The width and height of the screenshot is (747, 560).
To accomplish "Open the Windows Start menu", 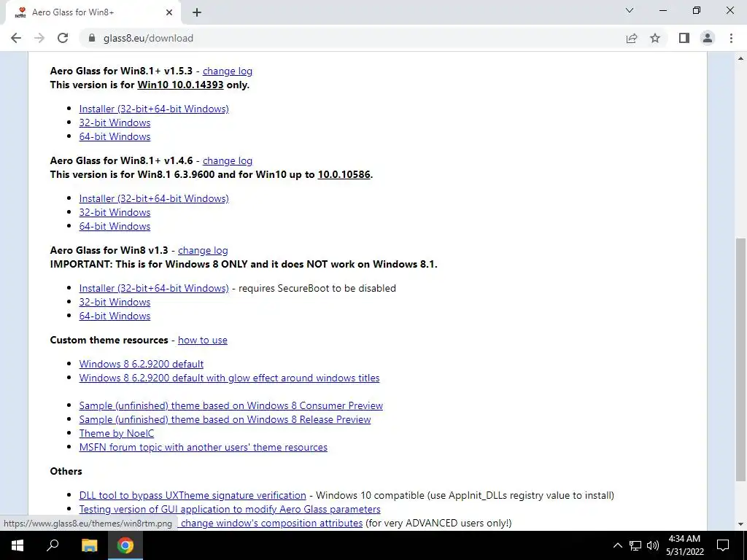I will click(x=18, y=545).
